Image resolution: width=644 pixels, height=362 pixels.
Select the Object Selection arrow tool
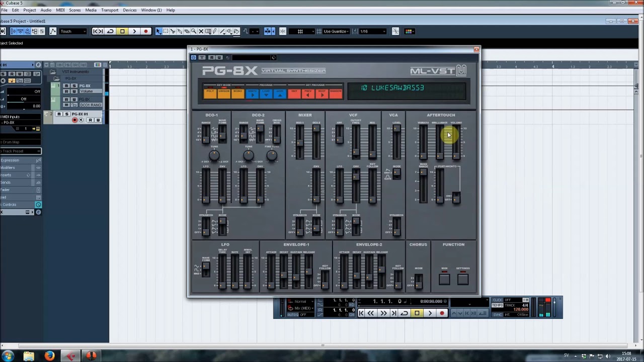pyautogui.click(x=158, y=31)
